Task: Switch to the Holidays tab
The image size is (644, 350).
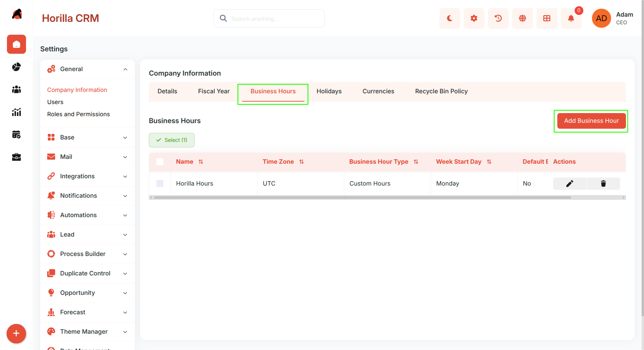Action: 329,91
